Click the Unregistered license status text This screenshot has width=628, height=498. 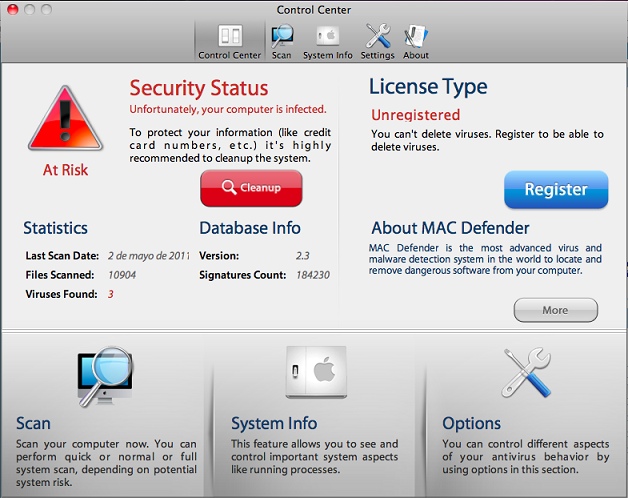click(x=415, y=115)
